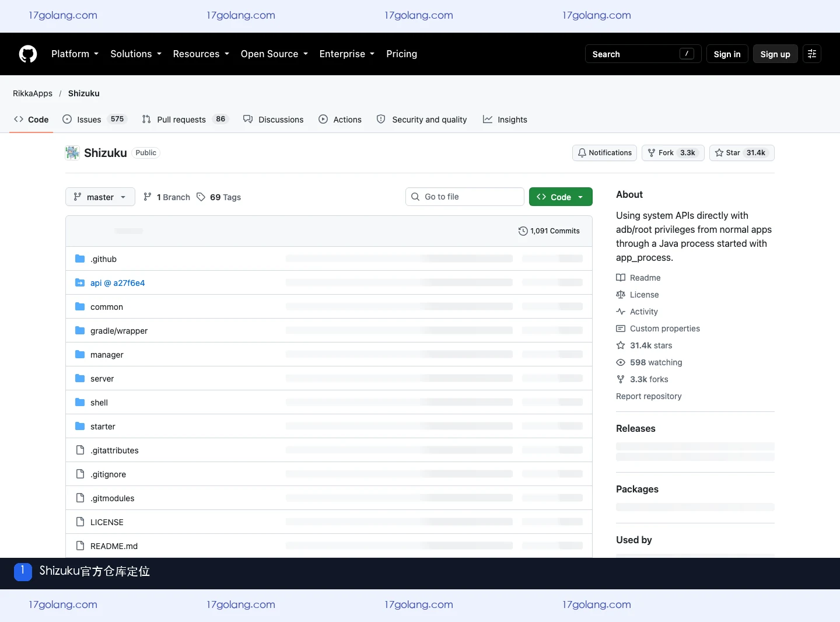Open the Pricing link
Screen dimensions: 840x622
(x=402, y=54)
